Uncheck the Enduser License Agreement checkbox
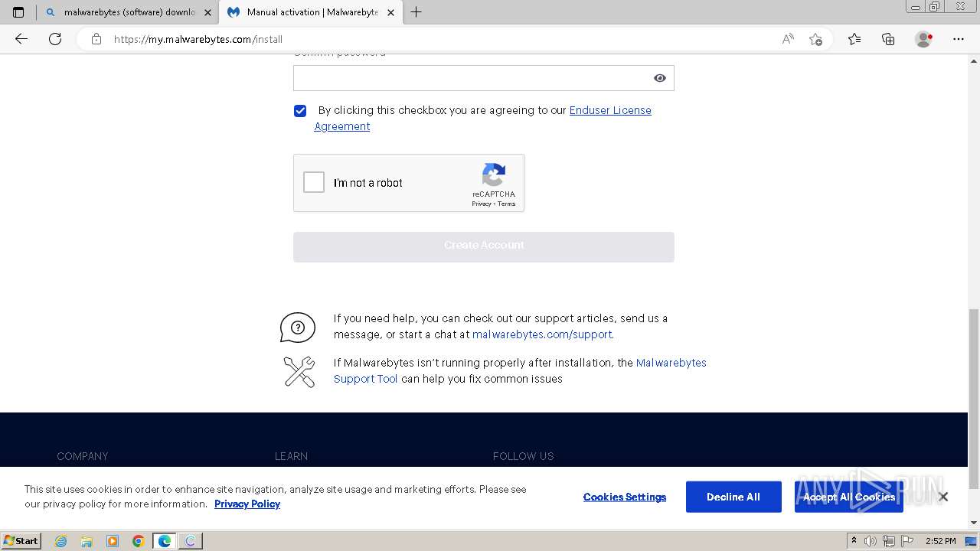The width and height of the screenshot is (980, 551). tap(300, 111)
